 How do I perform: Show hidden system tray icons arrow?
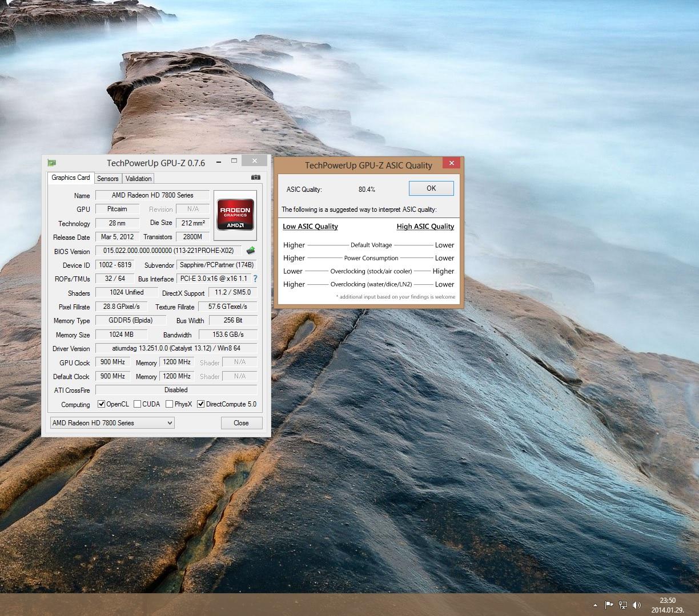coord(595,605)
